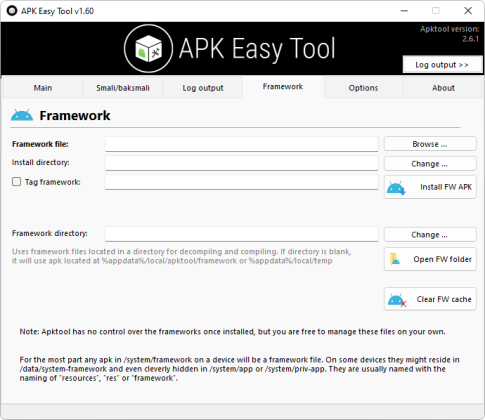Expand the Log output >> panel
Image resolution: width=485 pixels, height=420 pixels.
442,65
